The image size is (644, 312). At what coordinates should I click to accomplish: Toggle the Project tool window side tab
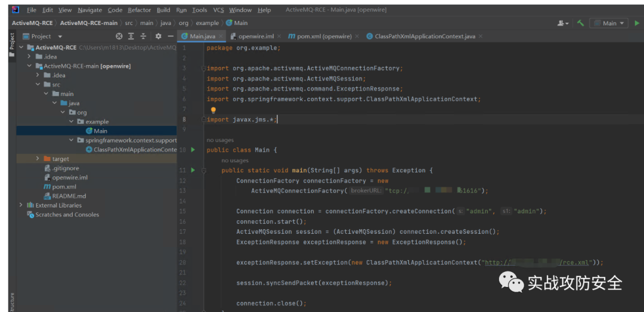pos(12,45)
